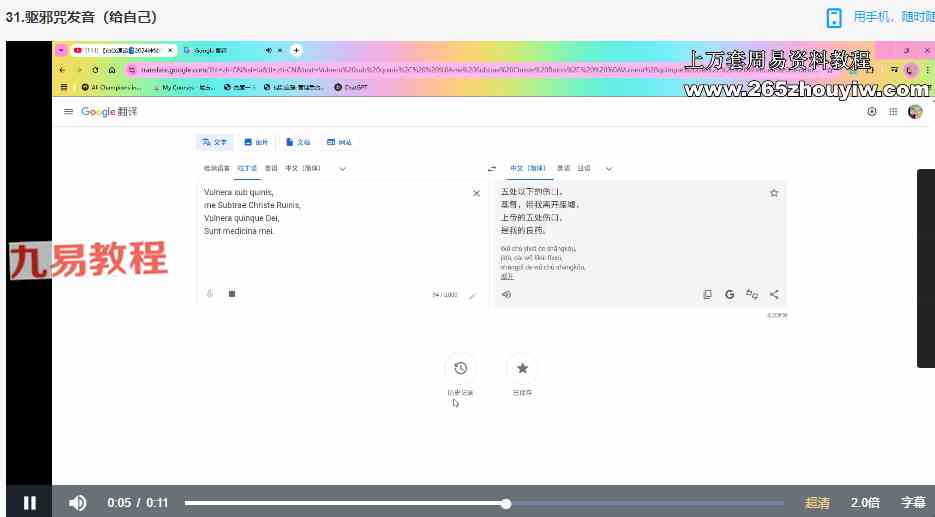Open the Google Translate hamburger menu
Screen dimensions: 935x517
pos(68,112)
